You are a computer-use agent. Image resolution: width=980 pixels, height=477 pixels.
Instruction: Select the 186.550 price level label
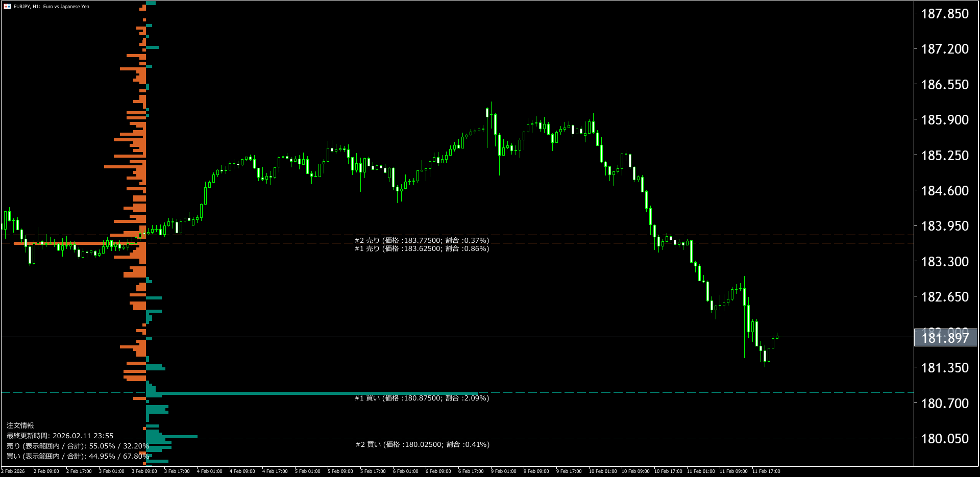pyautogui.click(x=944, y=85)
